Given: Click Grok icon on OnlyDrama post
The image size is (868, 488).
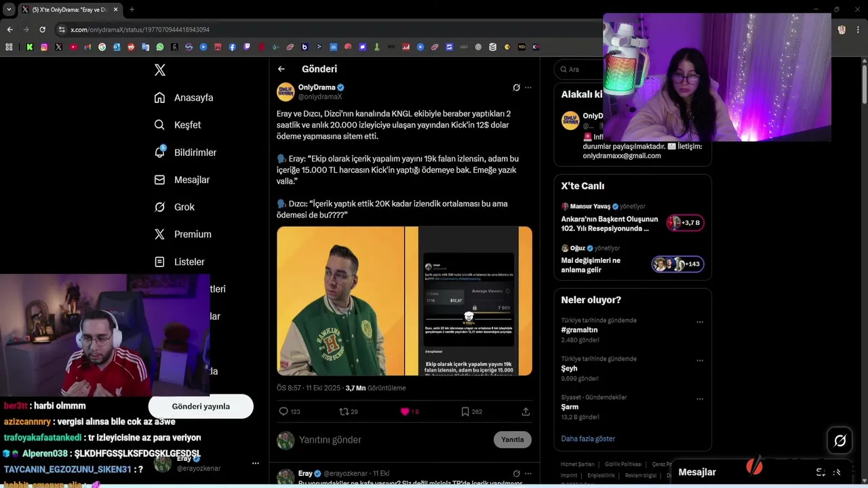Looking at the screenshot, I should 516,87.
